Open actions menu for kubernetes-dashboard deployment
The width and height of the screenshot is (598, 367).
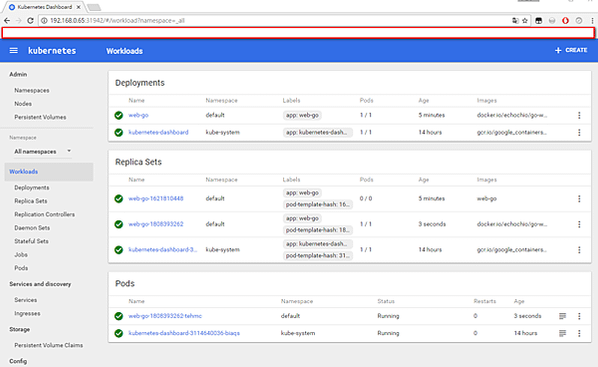point(579,132)
